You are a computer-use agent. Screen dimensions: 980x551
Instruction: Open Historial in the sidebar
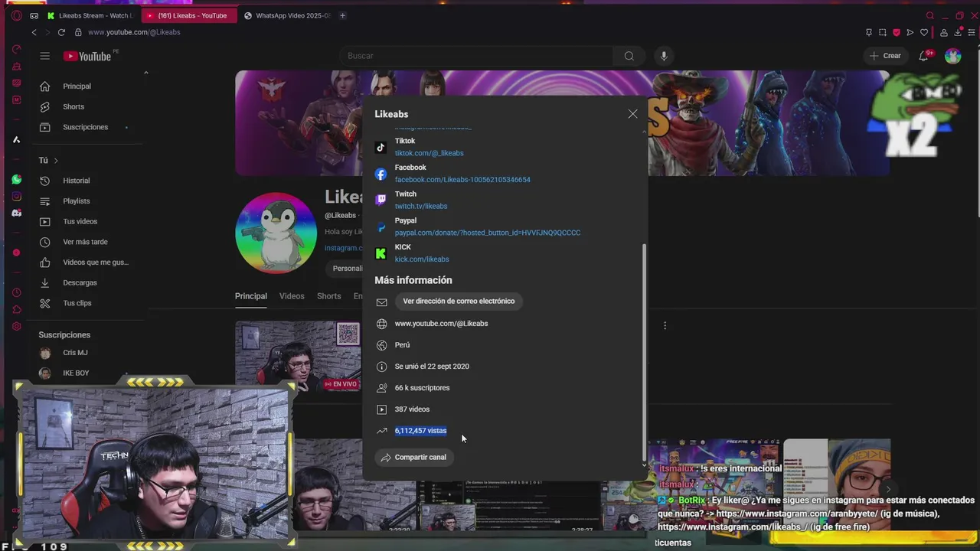click(x=87, y=181)
